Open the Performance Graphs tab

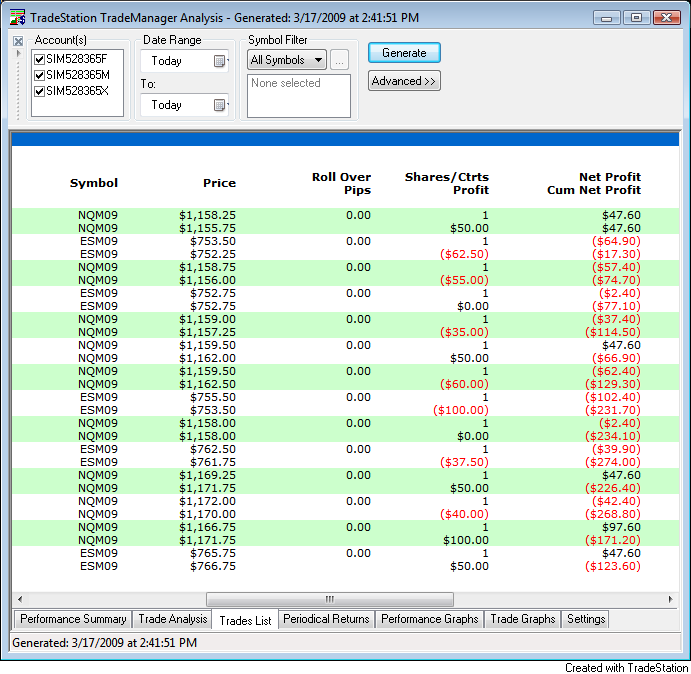tap(430, 619)
